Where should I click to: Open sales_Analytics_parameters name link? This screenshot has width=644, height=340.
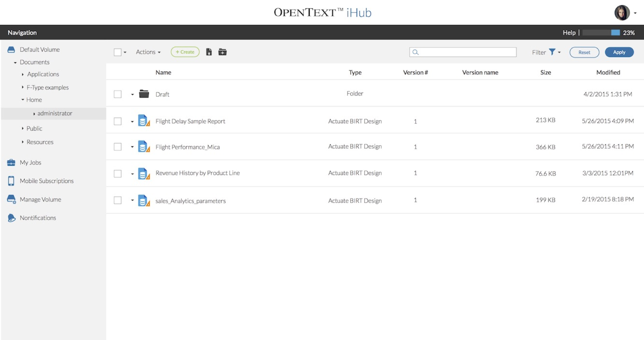(191, 201)
